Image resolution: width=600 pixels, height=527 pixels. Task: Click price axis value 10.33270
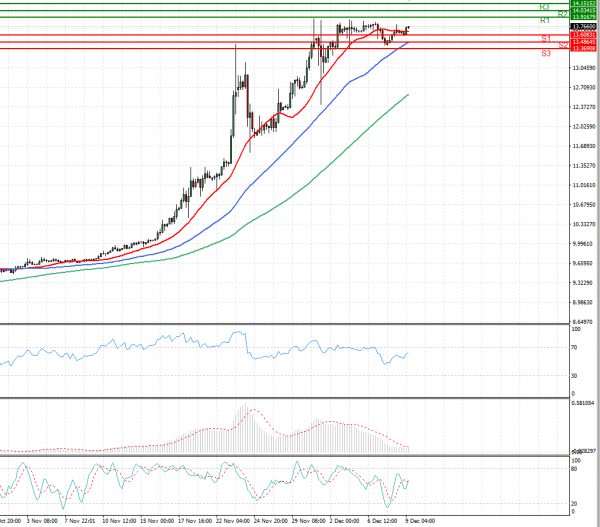(x=584, y=224)
